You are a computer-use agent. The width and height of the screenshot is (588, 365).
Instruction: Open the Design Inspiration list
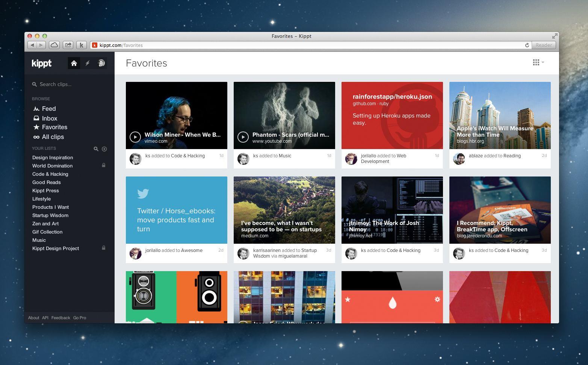tap(53, 157)
